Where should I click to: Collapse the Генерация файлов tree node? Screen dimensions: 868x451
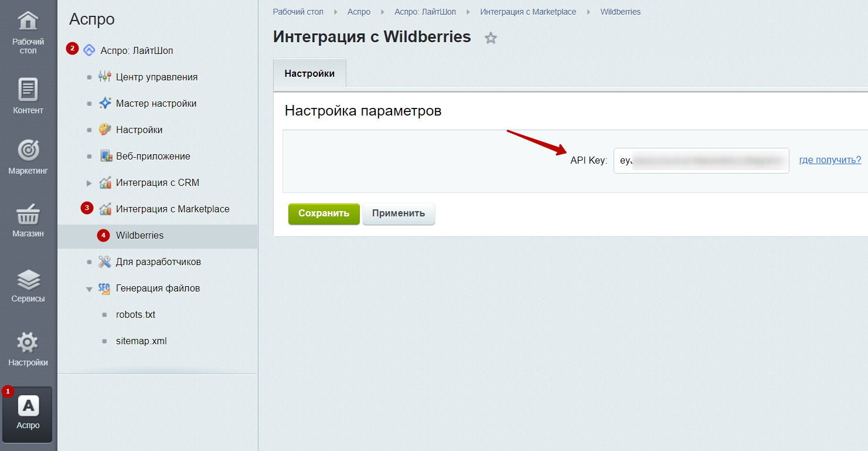pyautogui.click(x=89, y=289)
